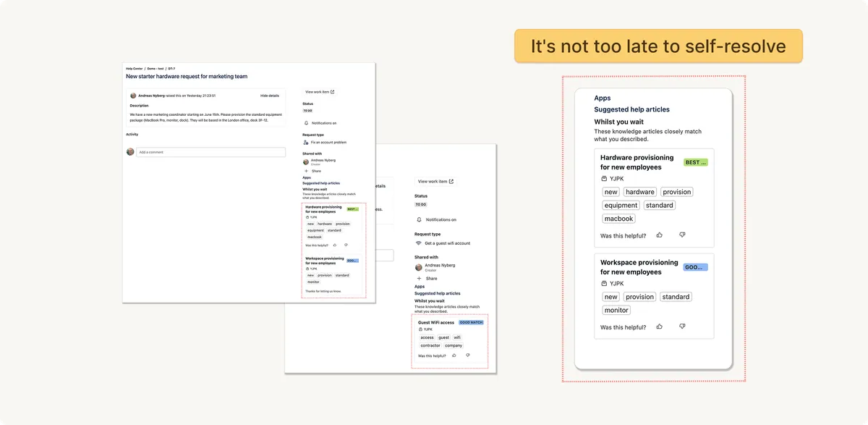This screenshot has width=868, height=425.
Task: Collapse the request with Hide details
Action: pos(270,96)
